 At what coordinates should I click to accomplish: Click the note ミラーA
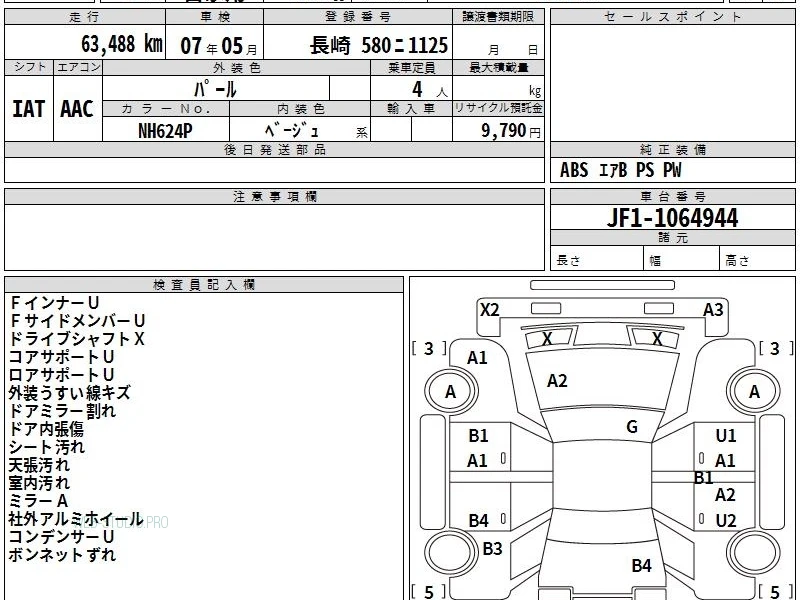38,501
